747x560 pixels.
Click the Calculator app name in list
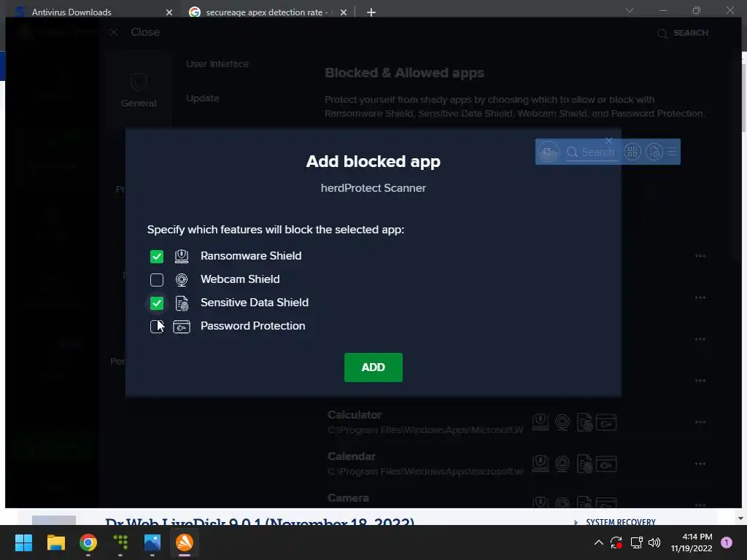[x=355, y=415]
